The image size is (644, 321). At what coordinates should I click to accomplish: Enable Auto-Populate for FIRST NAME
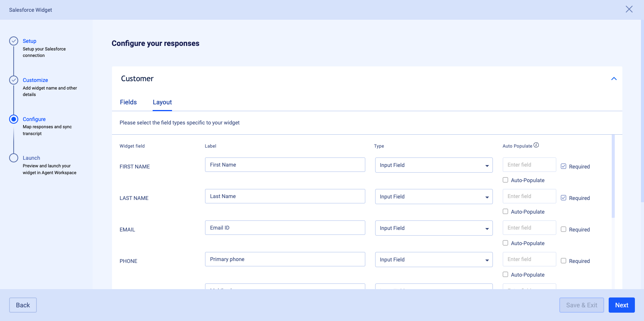click(505, 180)
